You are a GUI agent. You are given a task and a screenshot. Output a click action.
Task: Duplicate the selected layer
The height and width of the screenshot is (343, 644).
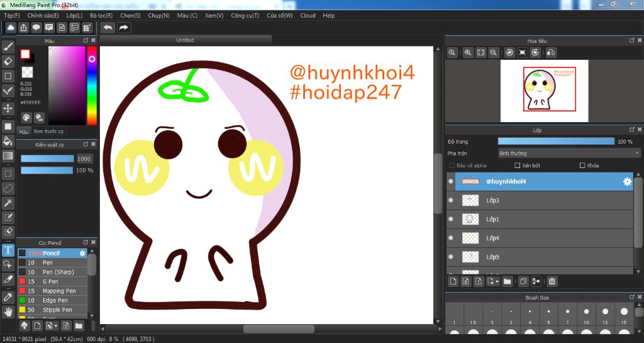tap(523, 281)
